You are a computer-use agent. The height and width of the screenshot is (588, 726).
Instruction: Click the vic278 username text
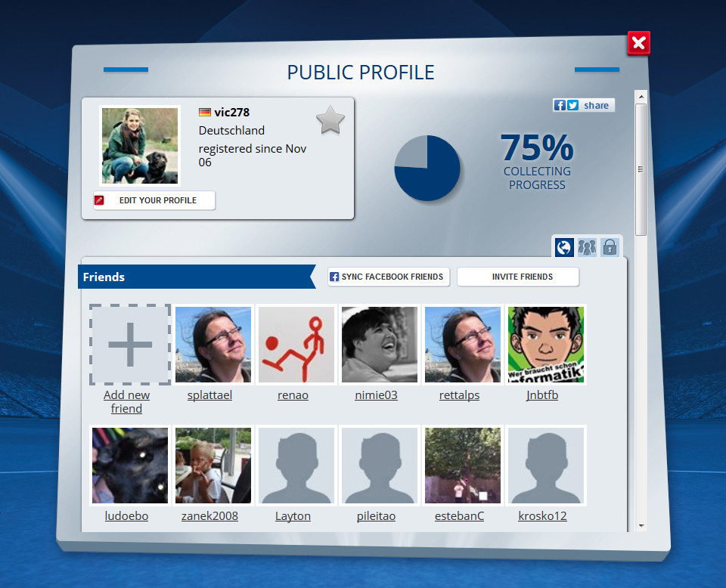tap(232, 113)
